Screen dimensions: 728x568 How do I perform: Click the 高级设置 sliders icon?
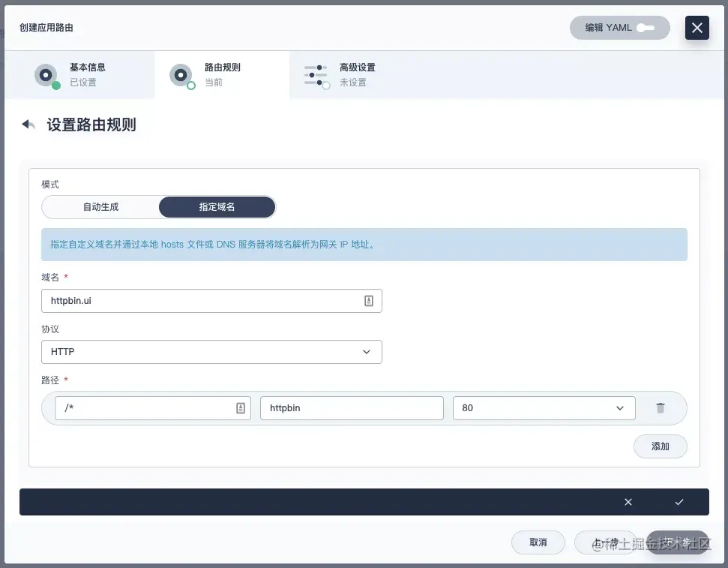(x=316, y=74)
